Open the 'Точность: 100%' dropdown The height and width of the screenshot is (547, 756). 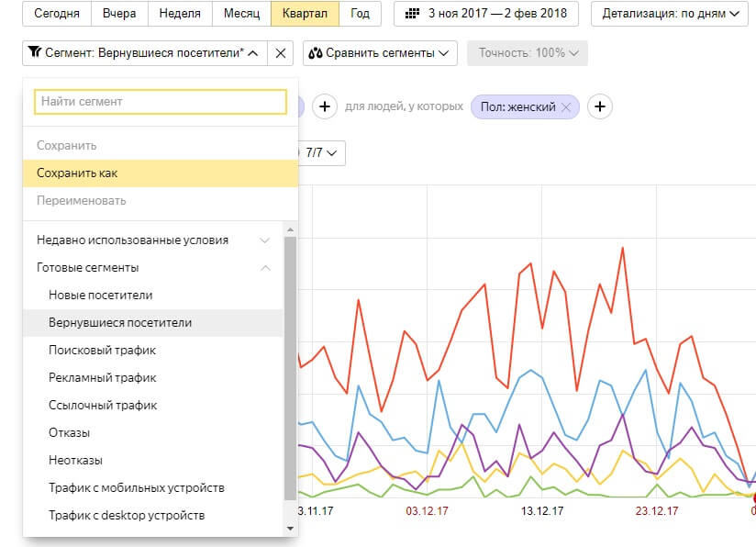[527, 53]
